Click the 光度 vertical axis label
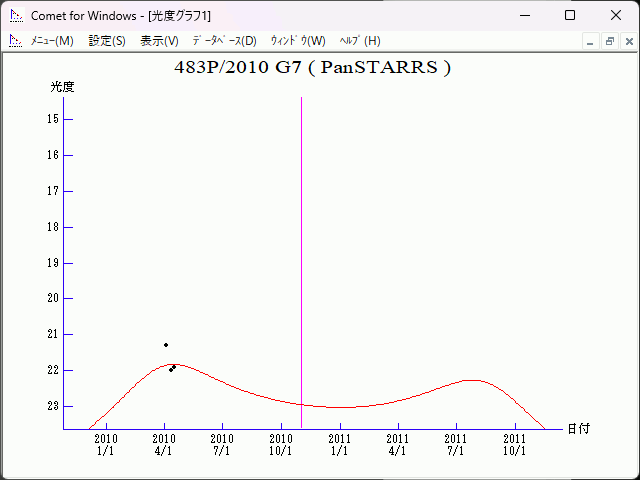The image size is (640, 480). coord(63,87)
